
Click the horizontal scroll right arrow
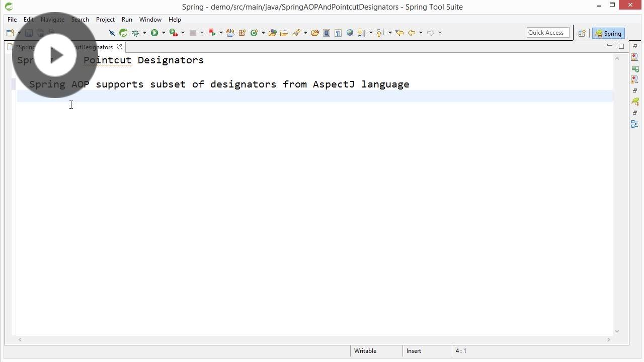[608, 339]
